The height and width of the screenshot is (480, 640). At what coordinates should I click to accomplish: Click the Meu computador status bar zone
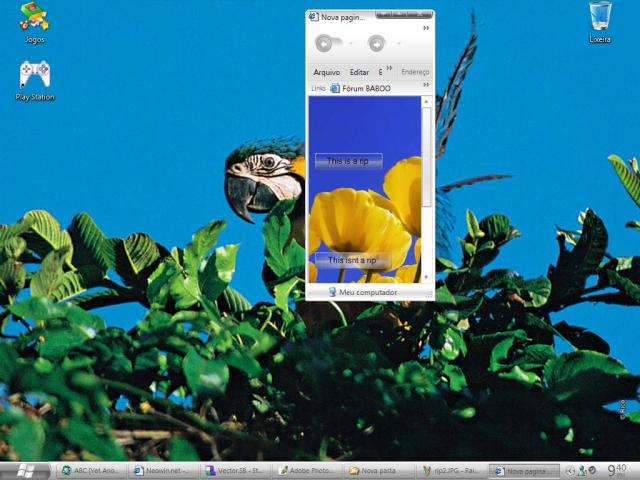pyautogui.click(x=362, y=292)
